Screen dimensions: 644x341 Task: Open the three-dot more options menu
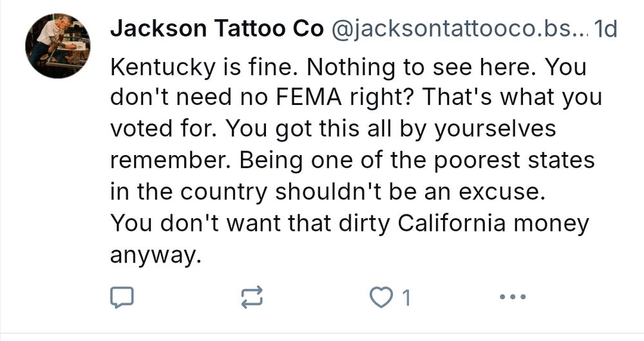[x=513, y=297]
